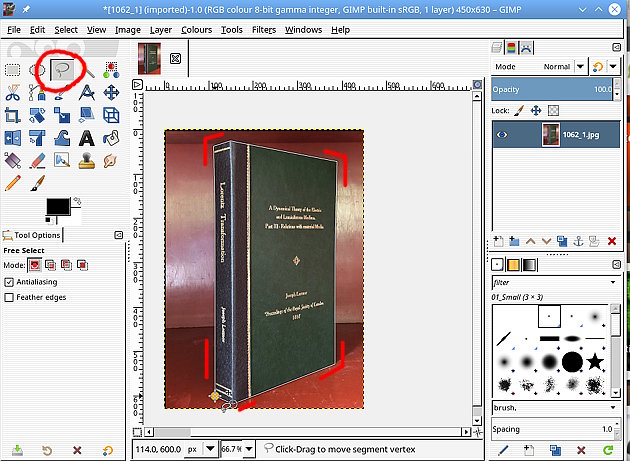Screen dimensions: 630x461
Task: Select the Crop tool
Action: (12, 115)
